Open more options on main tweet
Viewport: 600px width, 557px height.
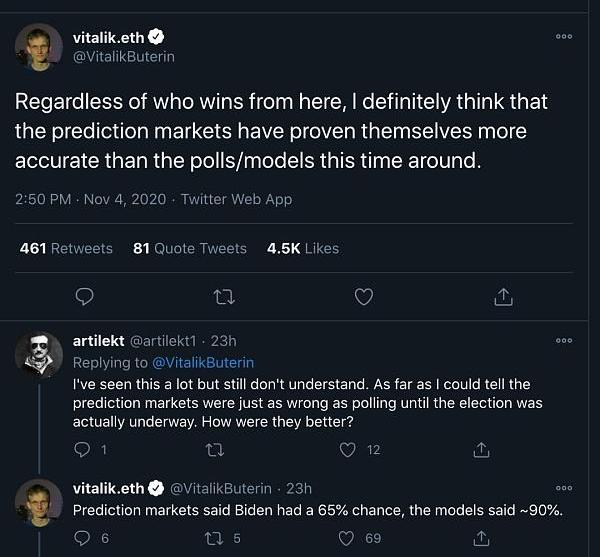point(564,36)
